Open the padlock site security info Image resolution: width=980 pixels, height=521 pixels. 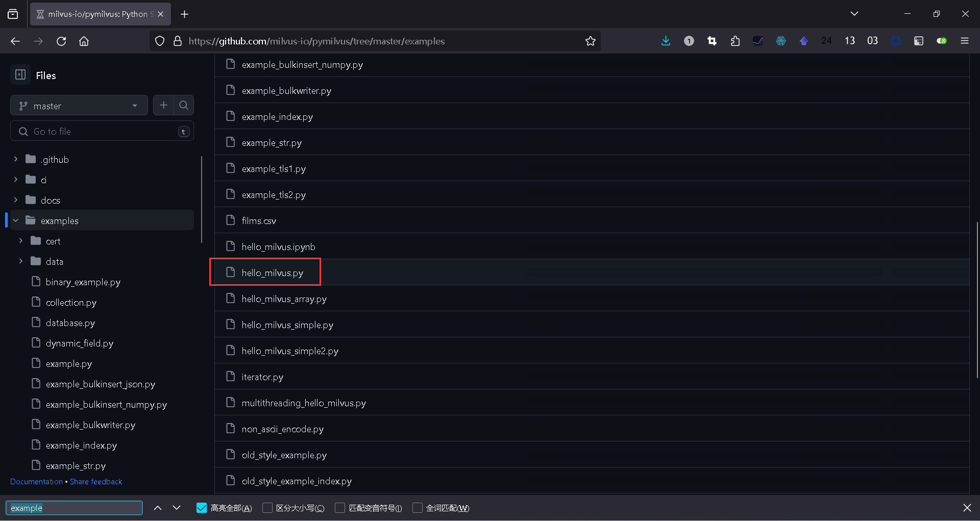click(178, 41)
